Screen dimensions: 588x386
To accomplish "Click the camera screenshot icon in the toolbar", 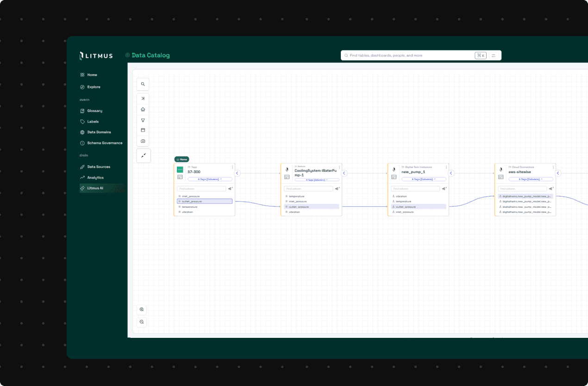I will (143, 141).
